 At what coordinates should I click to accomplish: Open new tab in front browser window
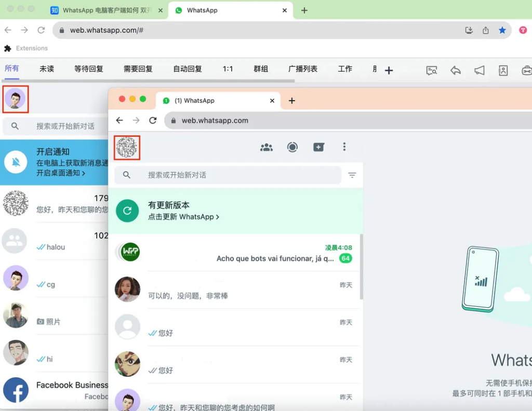click(x=292, y=101)
